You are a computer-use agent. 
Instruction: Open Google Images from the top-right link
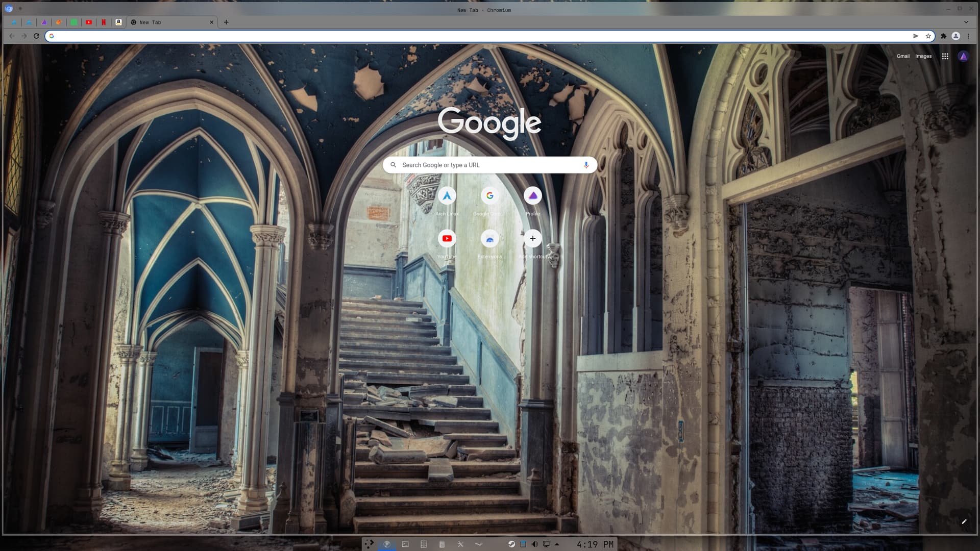(x=923, y=56)
